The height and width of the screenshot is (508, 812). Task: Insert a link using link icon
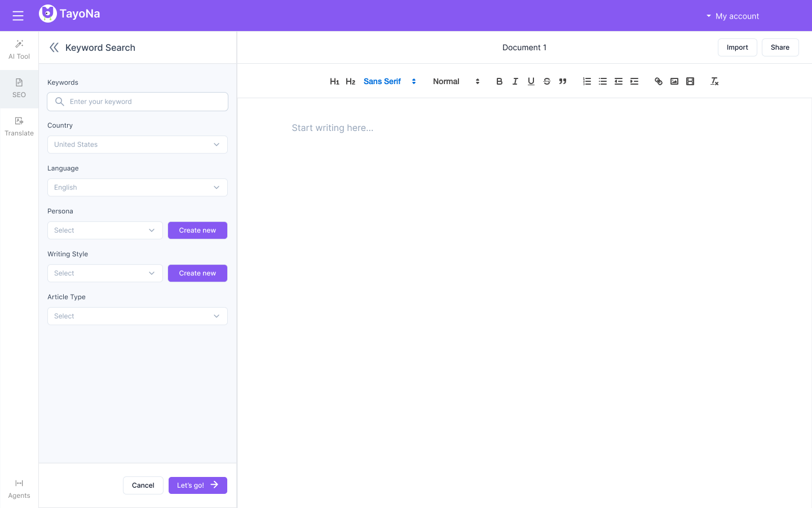point(658,81)
